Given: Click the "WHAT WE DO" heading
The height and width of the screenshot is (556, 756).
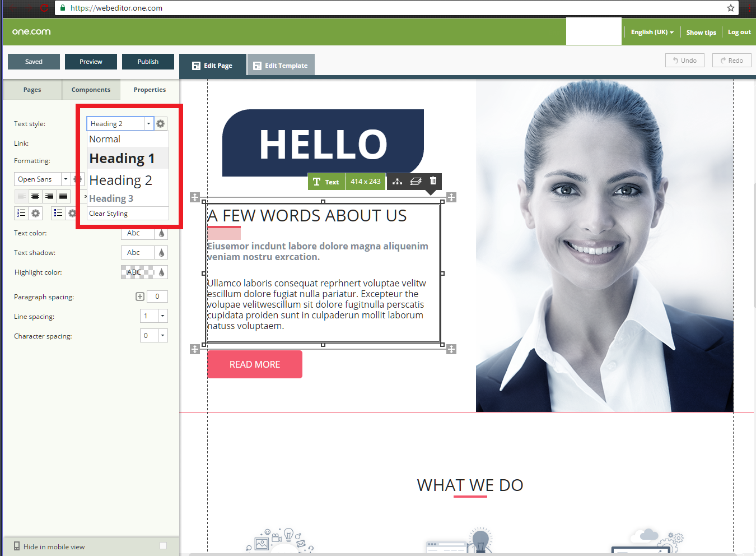Looking at the screenshot, I should pos(470,485).
